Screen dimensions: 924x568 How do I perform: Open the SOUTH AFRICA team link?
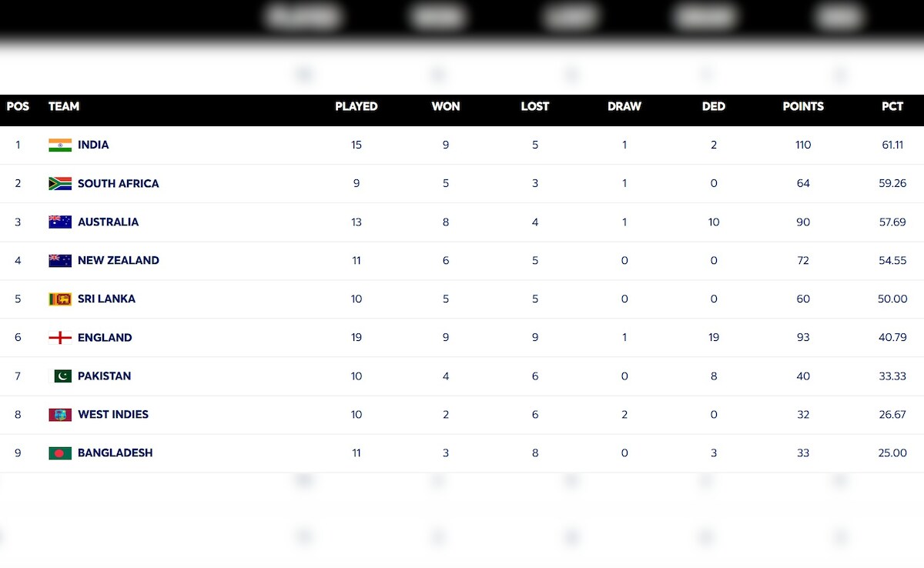[118, 183]
